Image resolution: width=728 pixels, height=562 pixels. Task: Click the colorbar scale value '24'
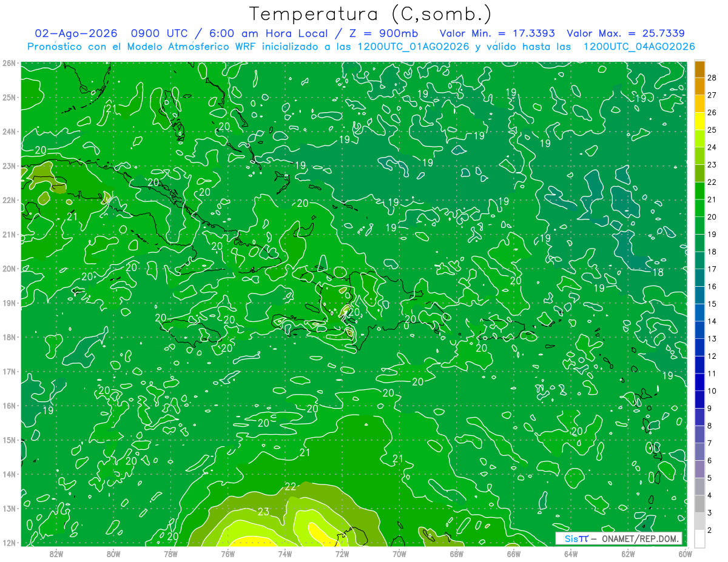[712, 147]
